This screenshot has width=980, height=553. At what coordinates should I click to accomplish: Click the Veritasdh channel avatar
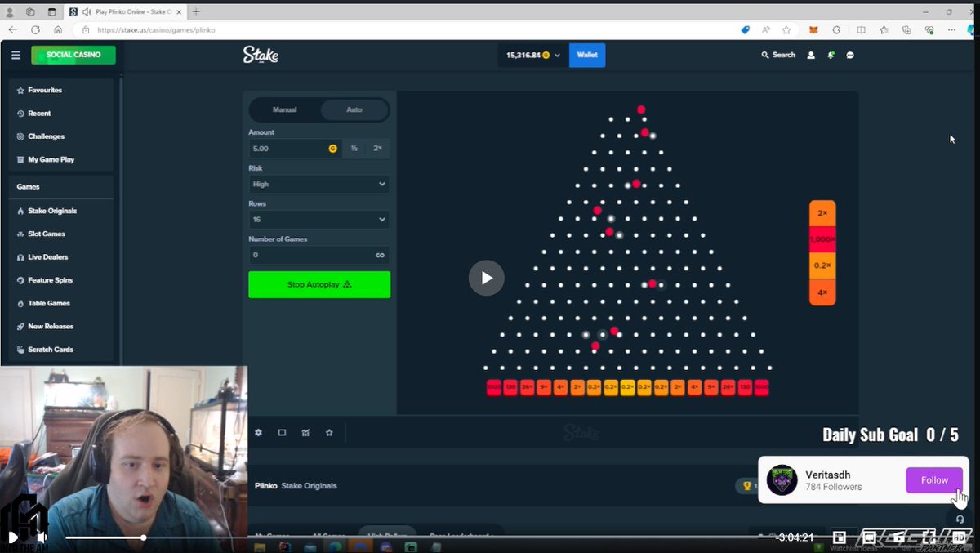(782, 480)
